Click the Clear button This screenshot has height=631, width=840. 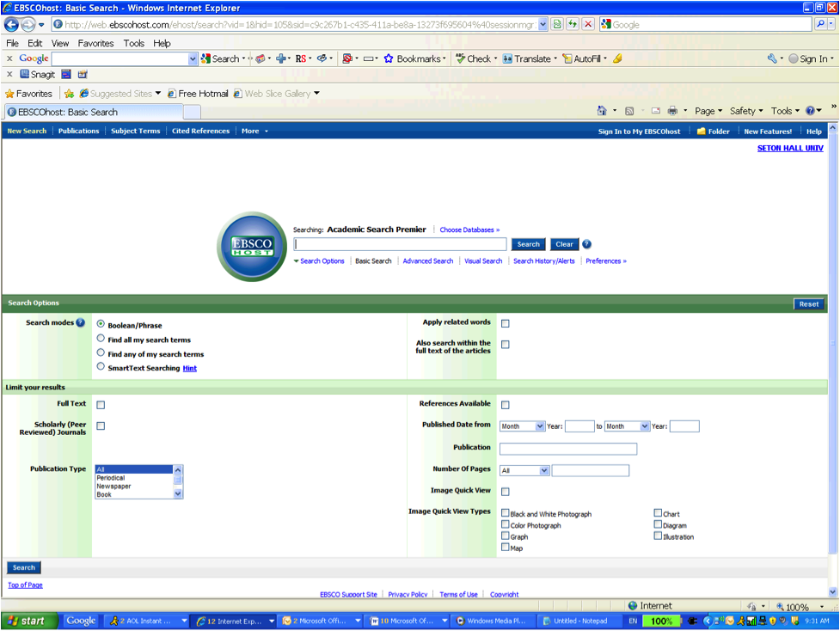564,244
